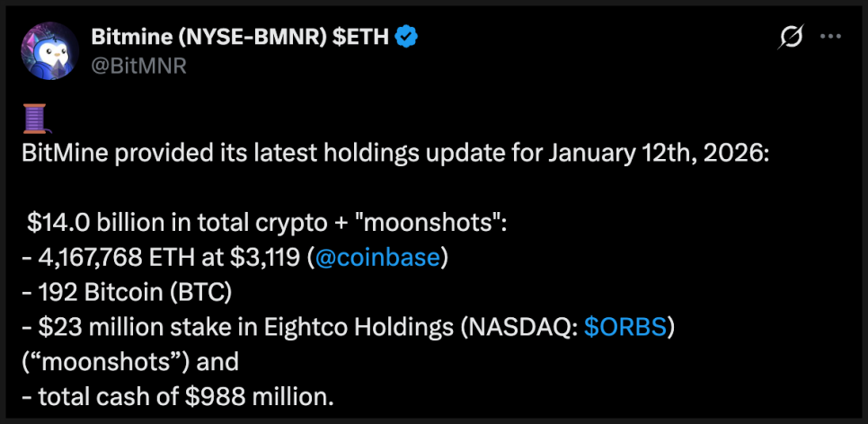Open Grok explain icon on the post

(791, 37)
